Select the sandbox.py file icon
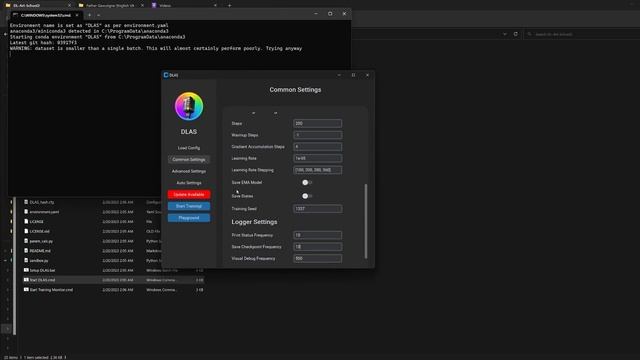The width and height of the screenshot is (640, 360). pyautogui.click(x=26, y=260)
